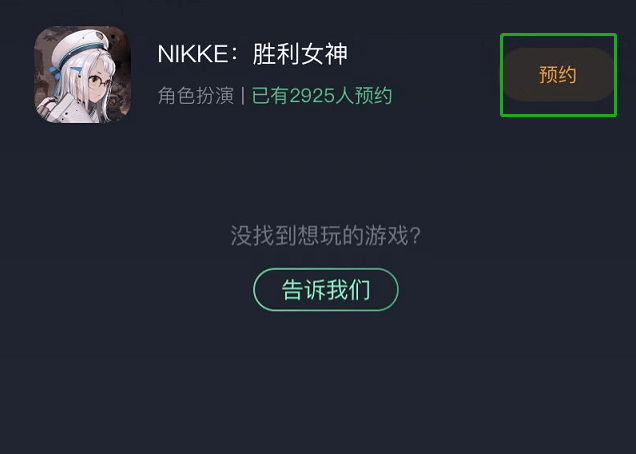636x454 pixels.
Task: Open the NIKKE game icon thumbnail
Action: [x=83, y=75]
